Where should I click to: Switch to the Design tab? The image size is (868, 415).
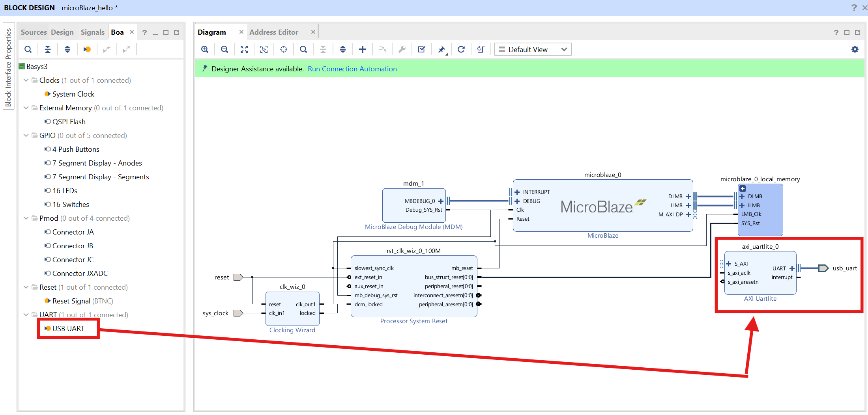62,32
